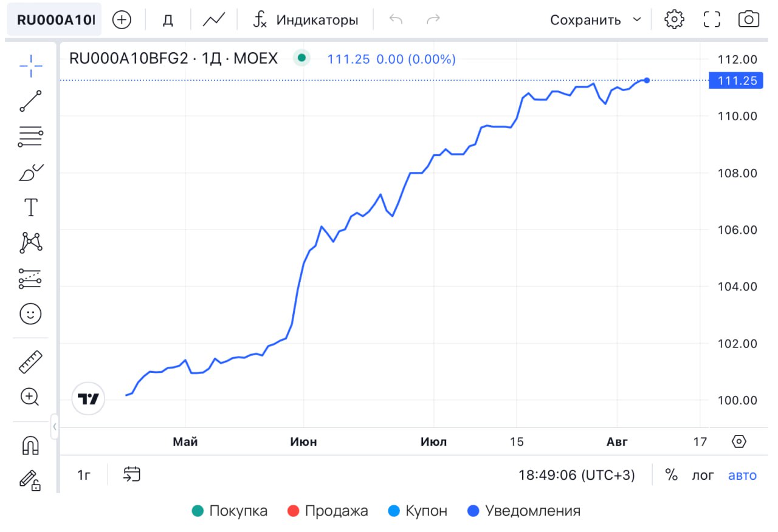Click the Сохранить button
The width and height of the screenshot is (778, 532).
[585, 19]
